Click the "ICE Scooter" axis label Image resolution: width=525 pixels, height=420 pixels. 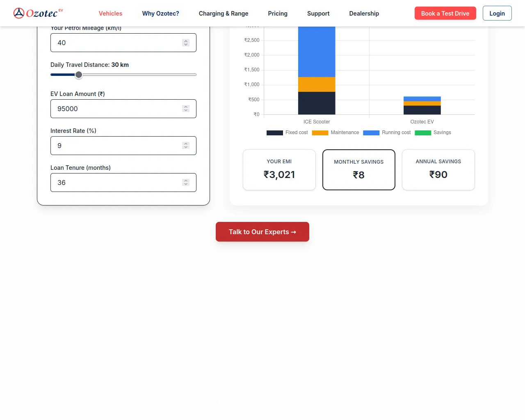[317, 122]
